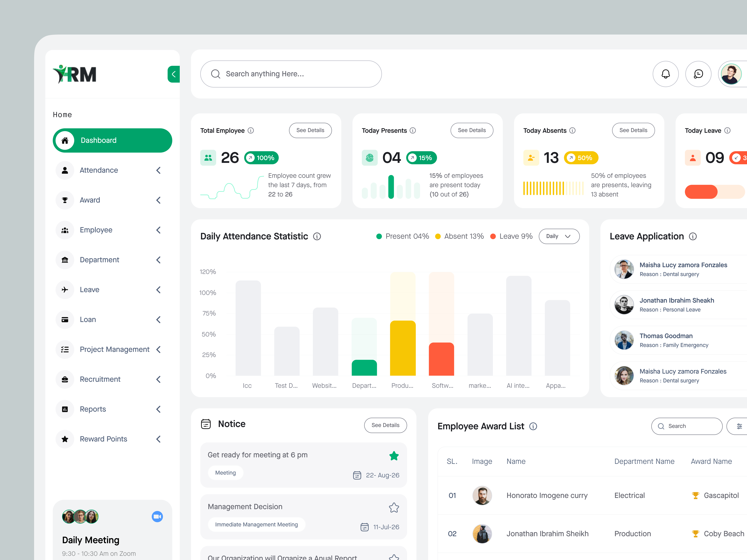Star the Management Decision notice

click(x=394, y=508)
